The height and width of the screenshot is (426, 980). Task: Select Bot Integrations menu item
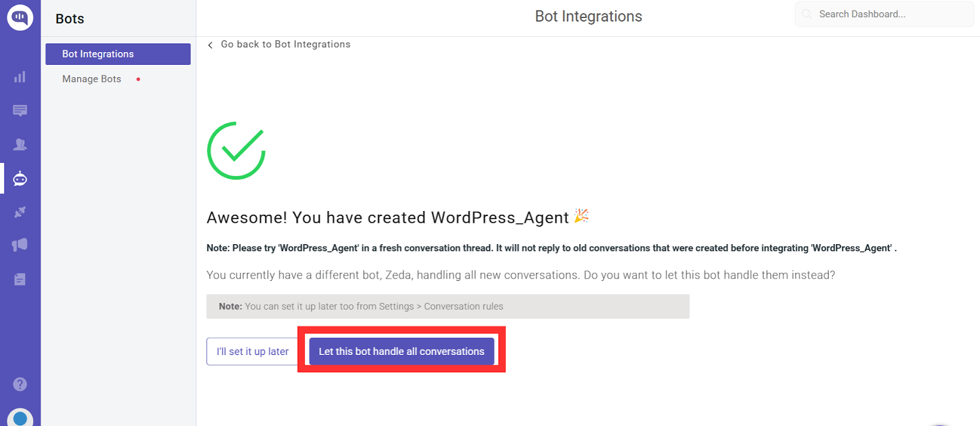pos(118,54)
